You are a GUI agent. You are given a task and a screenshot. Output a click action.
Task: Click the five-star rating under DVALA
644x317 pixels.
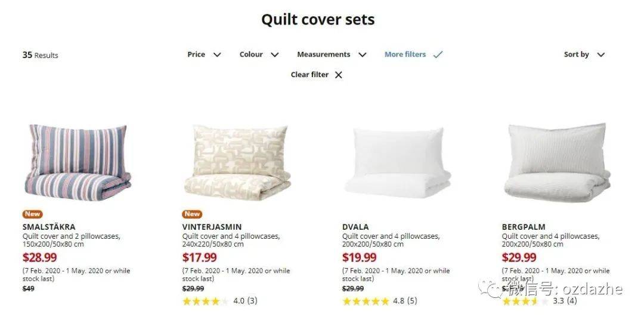(366, 301)
